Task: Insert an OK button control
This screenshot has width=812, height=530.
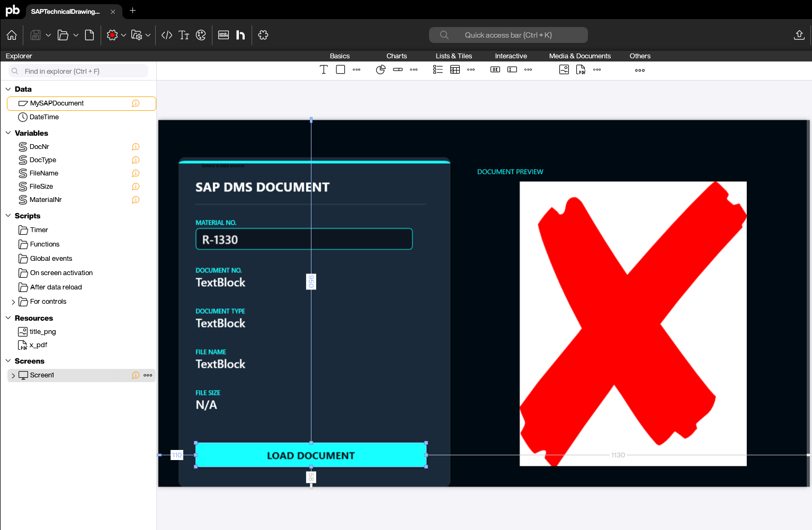Action: [495, 69]
